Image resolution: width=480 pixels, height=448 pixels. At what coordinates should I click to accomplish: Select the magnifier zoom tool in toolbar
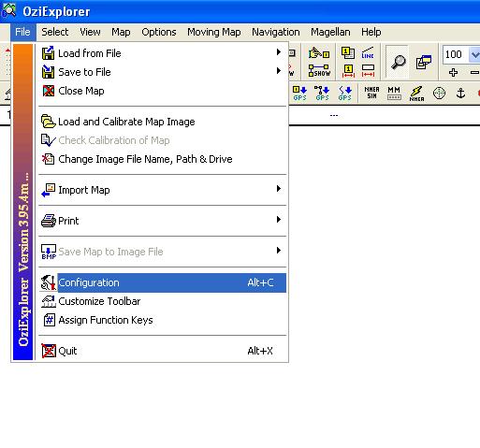coord(398,62)
